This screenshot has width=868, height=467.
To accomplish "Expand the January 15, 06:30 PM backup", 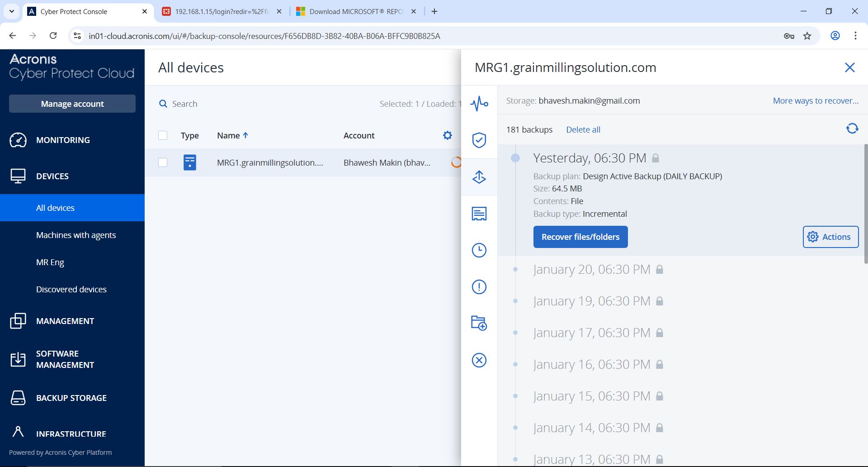I will point(592,396).
